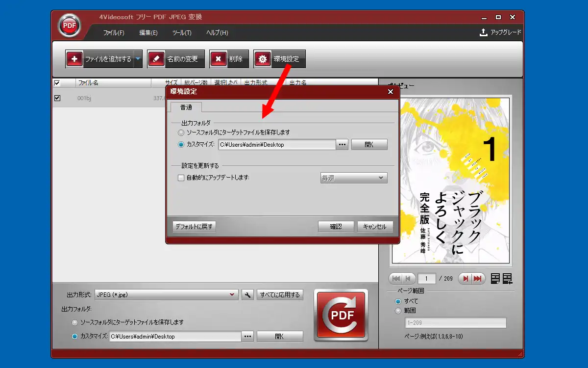Select main-window カスタマイズ radio button
Image resolution: width=588 pixels, height=368 pixels.
74,337
